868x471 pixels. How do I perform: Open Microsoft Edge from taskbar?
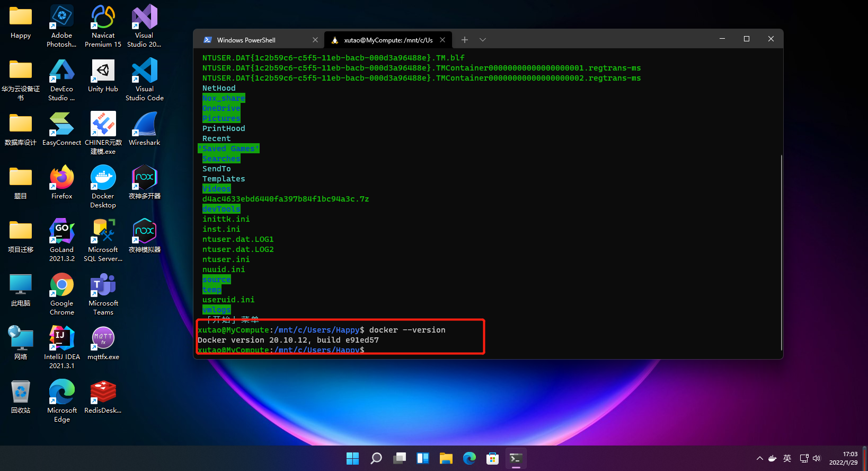(x=469, y=458)
